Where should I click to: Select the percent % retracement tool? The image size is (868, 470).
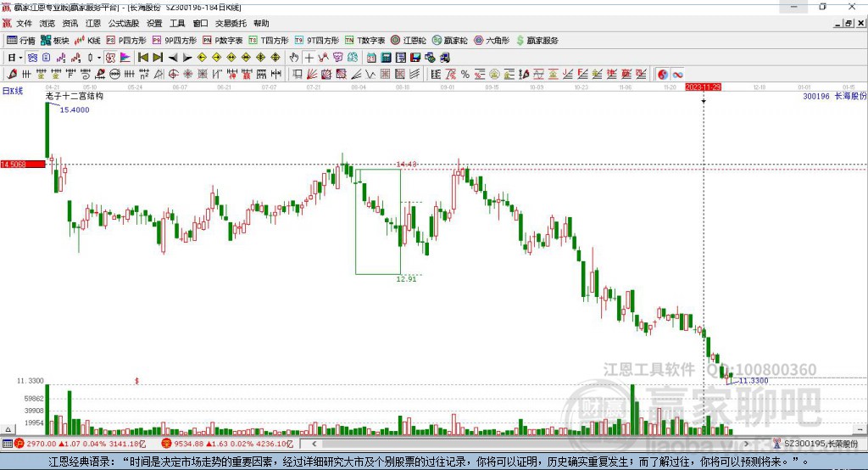[x=465, y=75]
